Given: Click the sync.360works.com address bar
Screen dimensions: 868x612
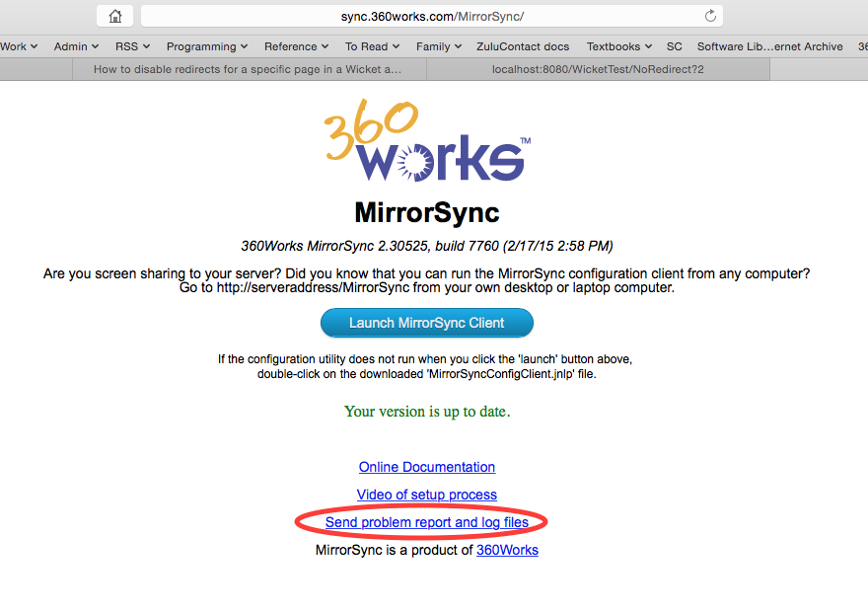Looking at the screenshot, I should (x=432, y=16).
